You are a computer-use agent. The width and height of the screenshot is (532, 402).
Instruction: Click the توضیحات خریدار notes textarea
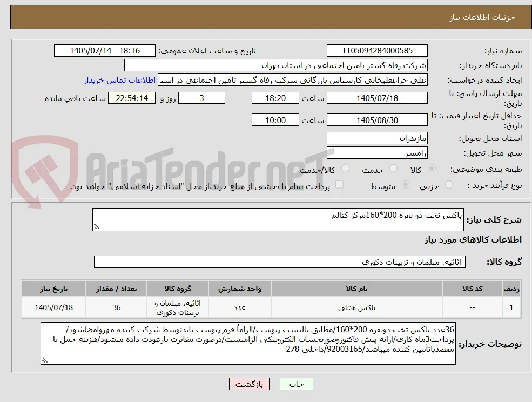coord(248,344)
